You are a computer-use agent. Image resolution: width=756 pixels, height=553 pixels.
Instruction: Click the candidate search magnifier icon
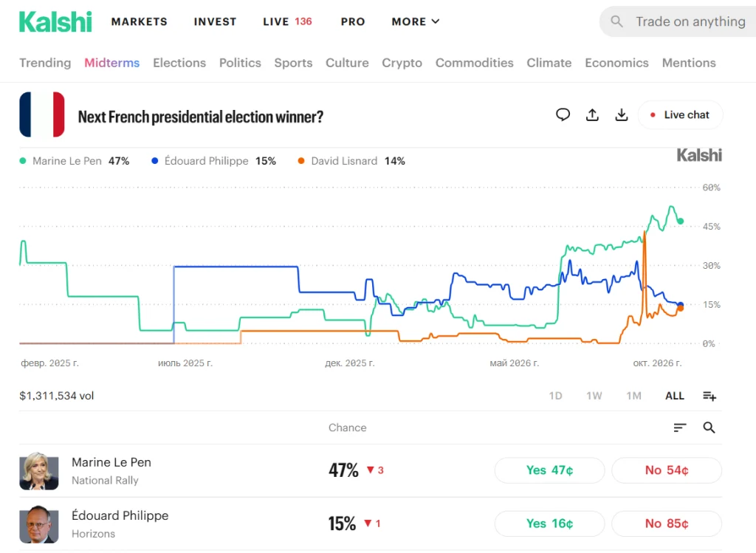coord(709,427)
